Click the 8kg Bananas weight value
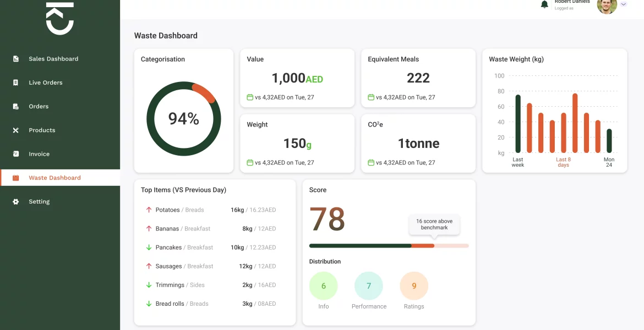Image resolution: width=644 pixels, height=330 pixels. click(x=247, y=229)
